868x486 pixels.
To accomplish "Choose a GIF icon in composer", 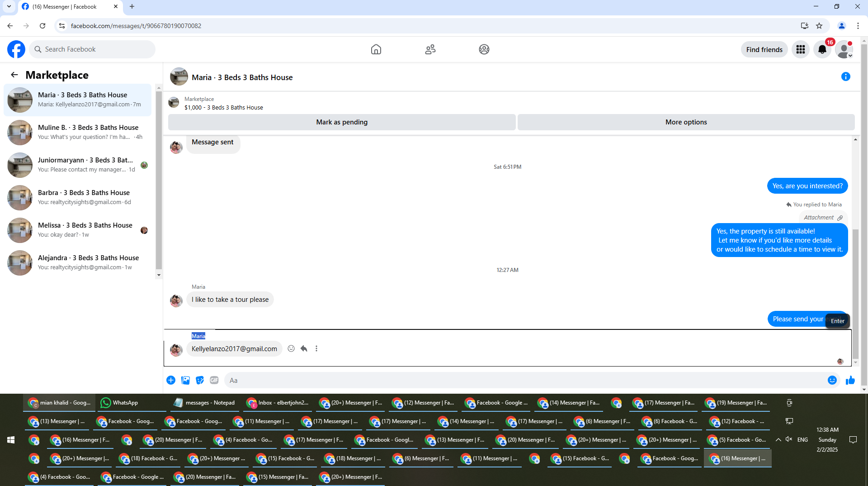I will click(214, 380).
